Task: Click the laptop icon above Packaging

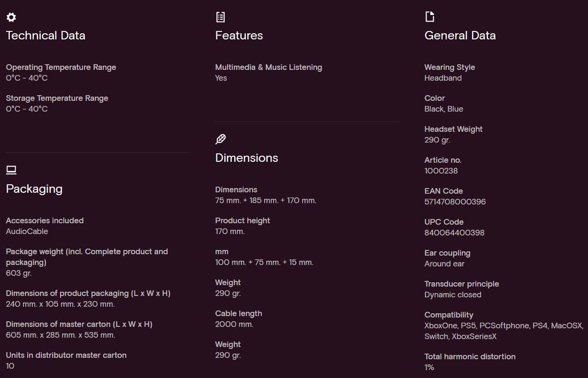Action: click(x=11, y=170)
